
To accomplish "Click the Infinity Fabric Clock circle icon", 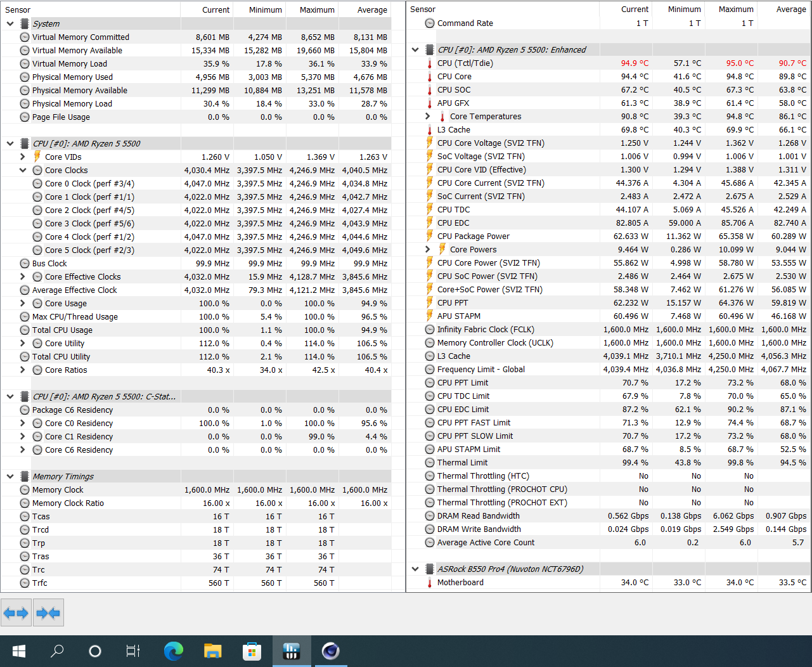I will [x=430, y=330].
